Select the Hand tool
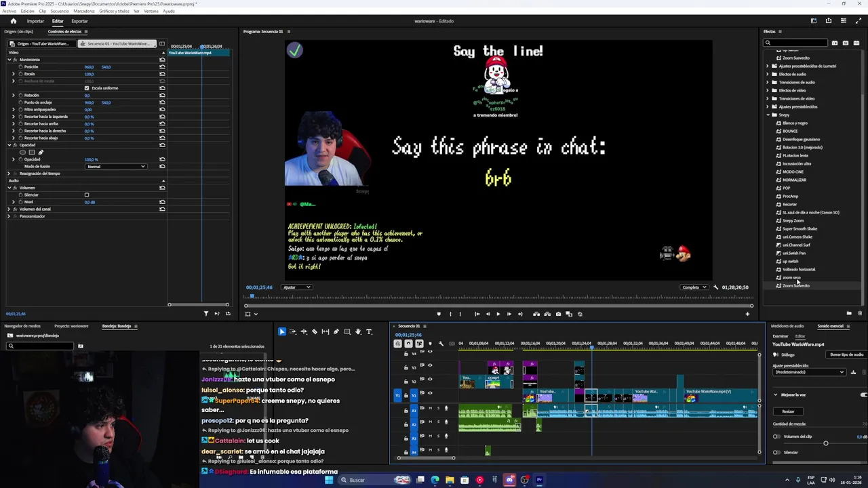The width and height of the screenshot is (868, 488). point(358,331)
